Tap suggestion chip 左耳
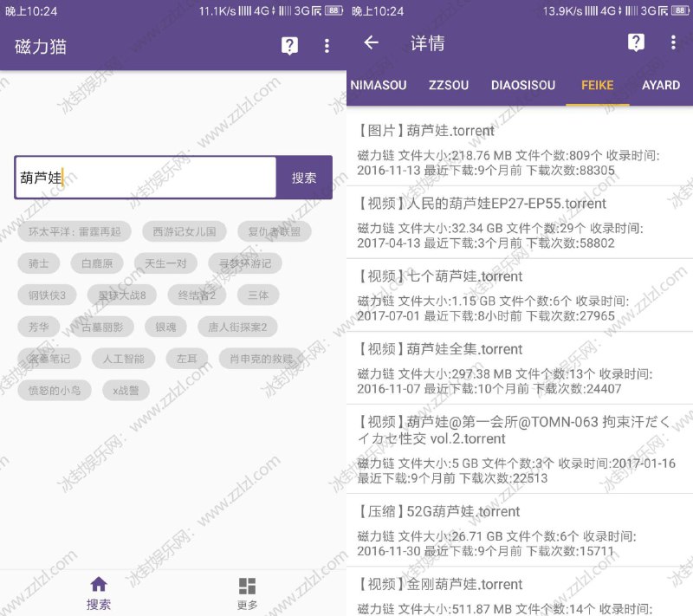Image resolution: width=693 pixels, height=616 pixels. tap(186, 359)
